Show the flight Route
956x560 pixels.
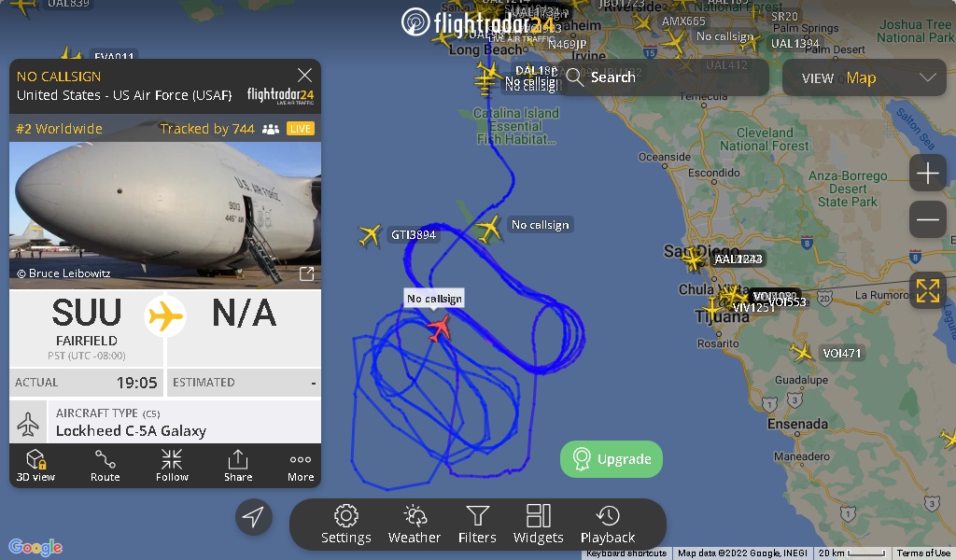tap(105, 466)
